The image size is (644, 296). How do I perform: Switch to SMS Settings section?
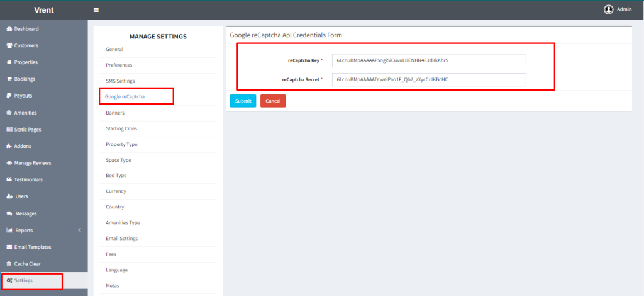tap(120, 81)
